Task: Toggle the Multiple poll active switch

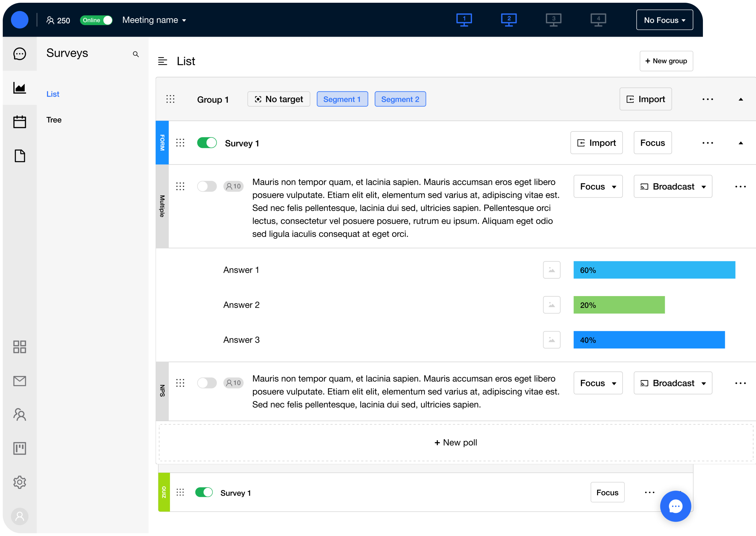Action: 207,186
